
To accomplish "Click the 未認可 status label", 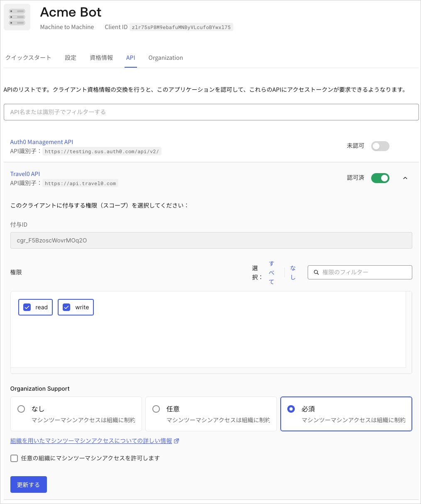I will [355, 146].
